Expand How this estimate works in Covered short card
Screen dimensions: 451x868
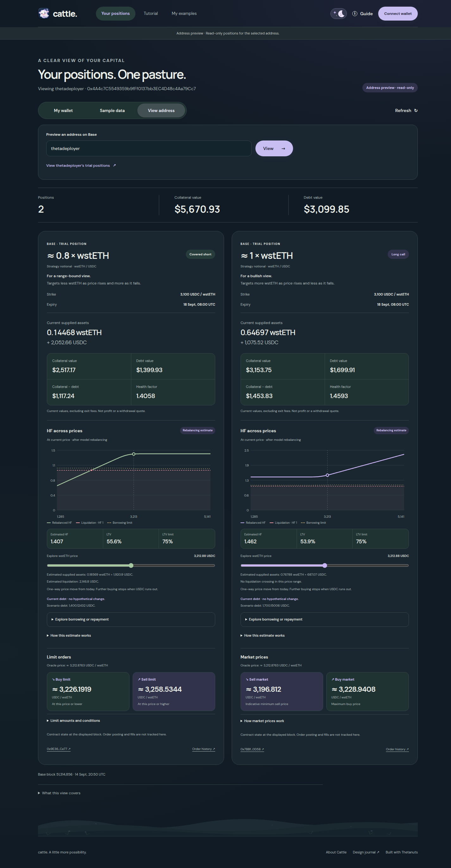coord(69,635)
